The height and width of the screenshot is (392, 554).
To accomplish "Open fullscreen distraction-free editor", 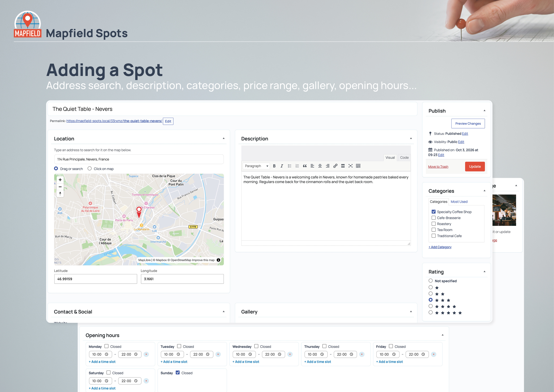I will (x=351, y=166).
